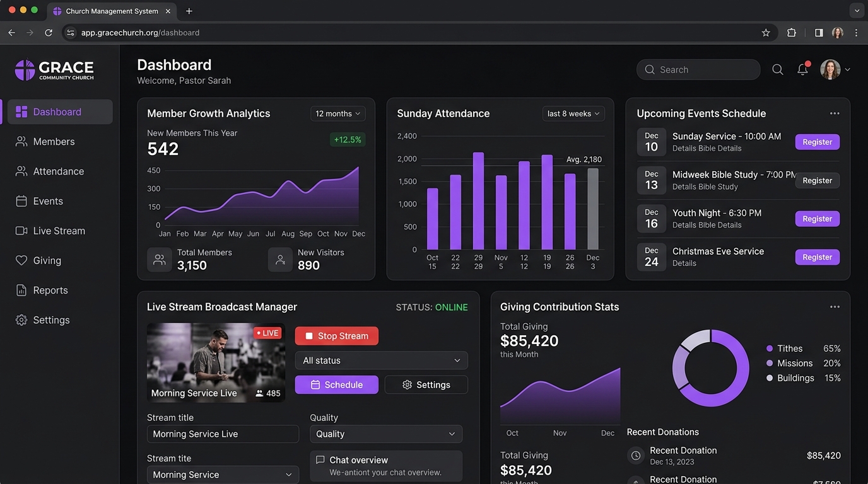Expand the user menu chevron beside avatar
The height and width of the screenshot is (484, 868).
point(848,70)
